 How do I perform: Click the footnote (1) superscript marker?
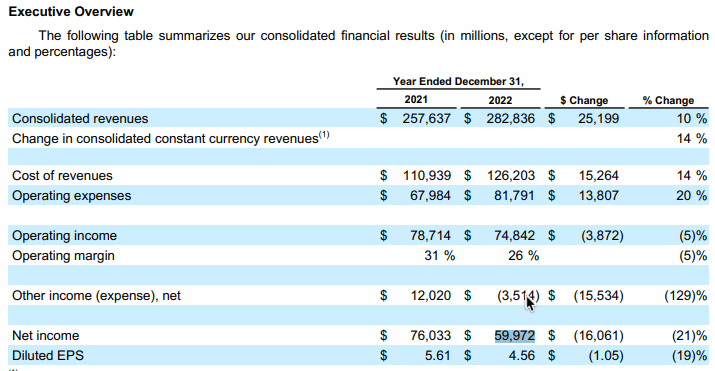tap(324, 134)
